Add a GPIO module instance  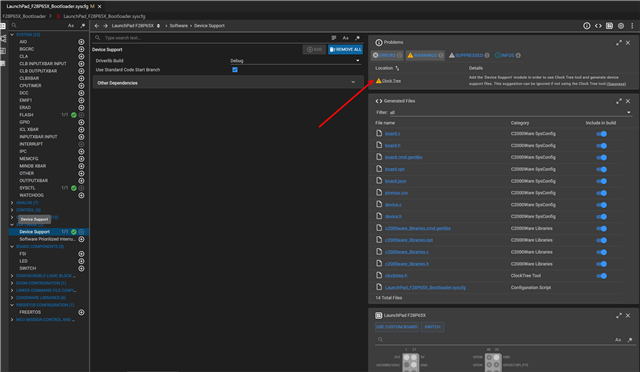(x=81, y=122)
